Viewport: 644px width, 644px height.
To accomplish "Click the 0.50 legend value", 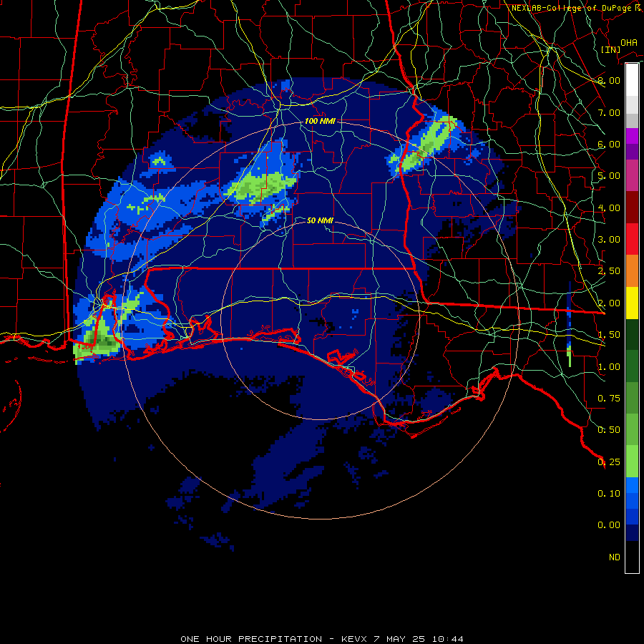I will point(609,430).
